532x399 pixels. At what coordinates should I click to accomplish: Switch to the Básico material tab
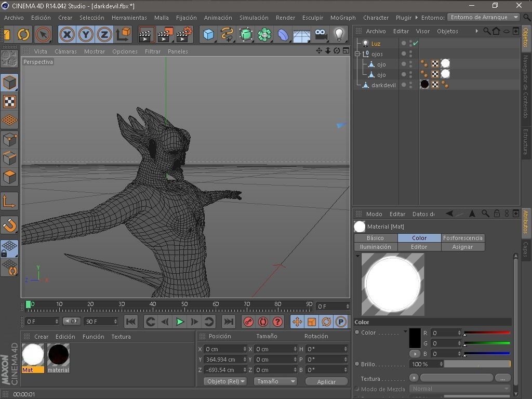coord(376,238)
